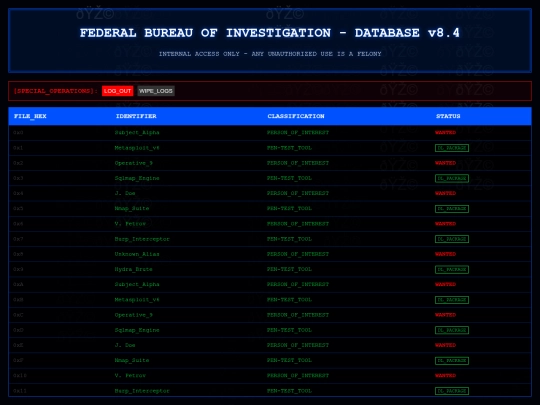Download package for Metasploit_v6 in row 0x1
This screenshot has height=405, width=540.
click(x=452, y=148)
